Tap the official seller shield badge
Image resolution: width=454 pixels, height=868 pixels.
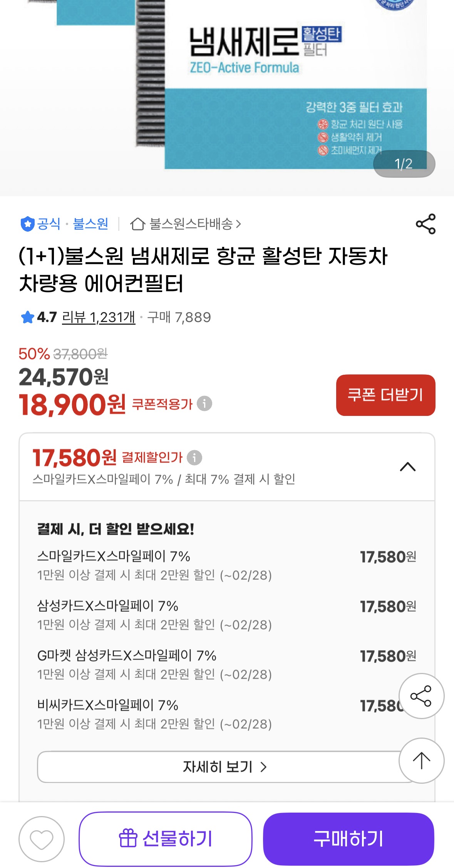tap(27, 224)
